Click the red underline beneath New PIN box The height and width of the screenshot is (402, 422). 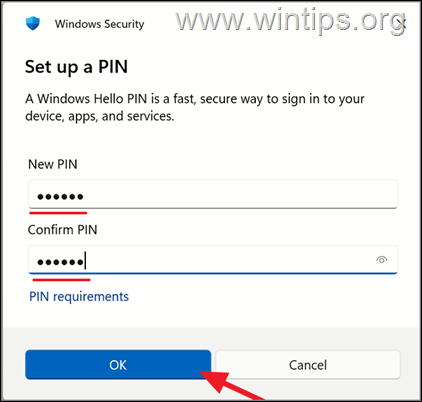pyautogui.click(x=58, y=213)
